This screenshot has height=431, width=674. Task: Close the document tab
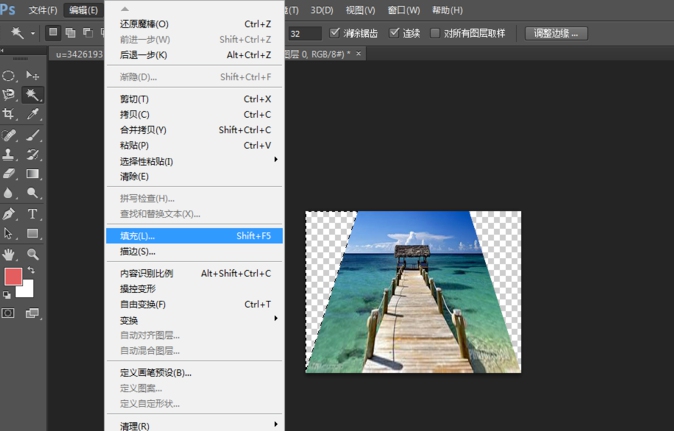358,54
